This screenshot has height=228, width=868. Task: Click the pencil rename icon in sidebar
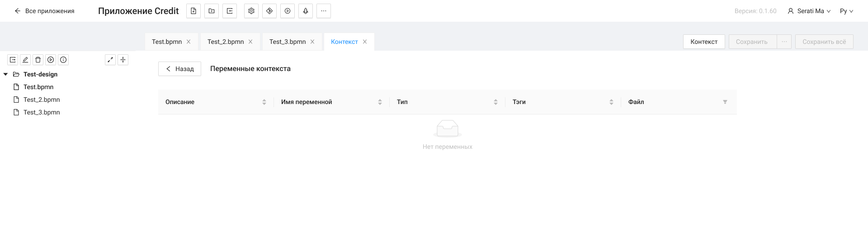coord(25,60)
